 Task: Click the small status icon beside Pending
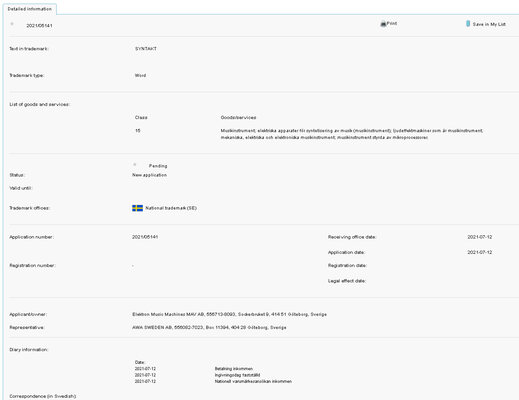click(135, 165)
